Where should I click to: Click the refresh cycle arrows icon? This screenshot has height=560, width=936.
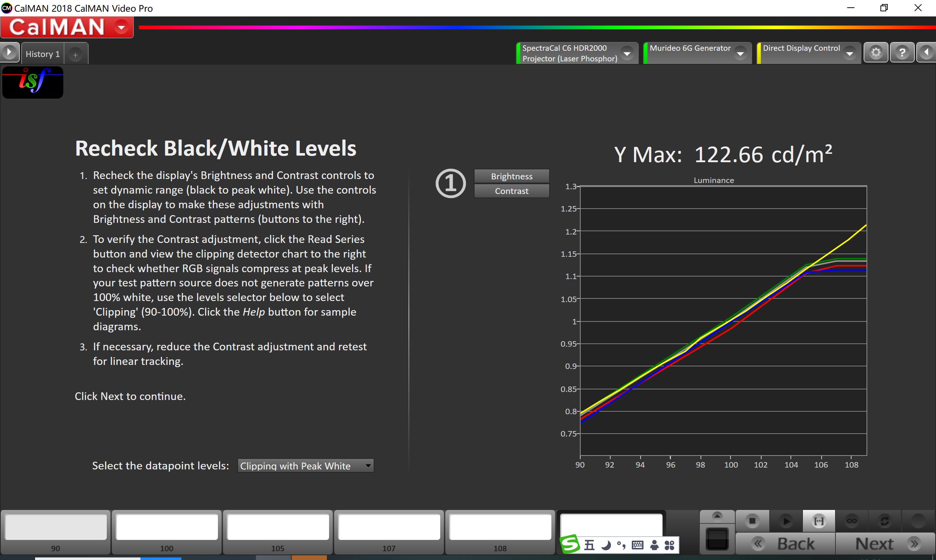point(885,521)
